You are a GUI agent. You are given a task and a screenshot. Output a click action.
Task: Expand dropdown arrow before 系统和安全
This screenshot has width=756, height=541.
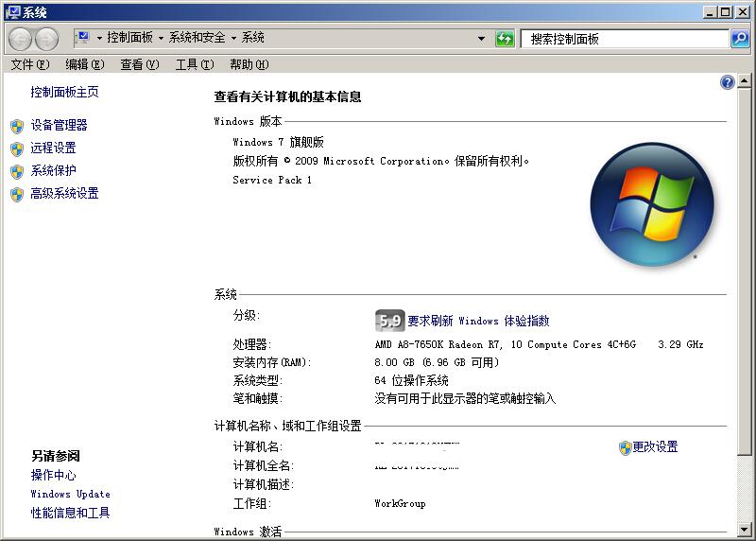(161, 38)
